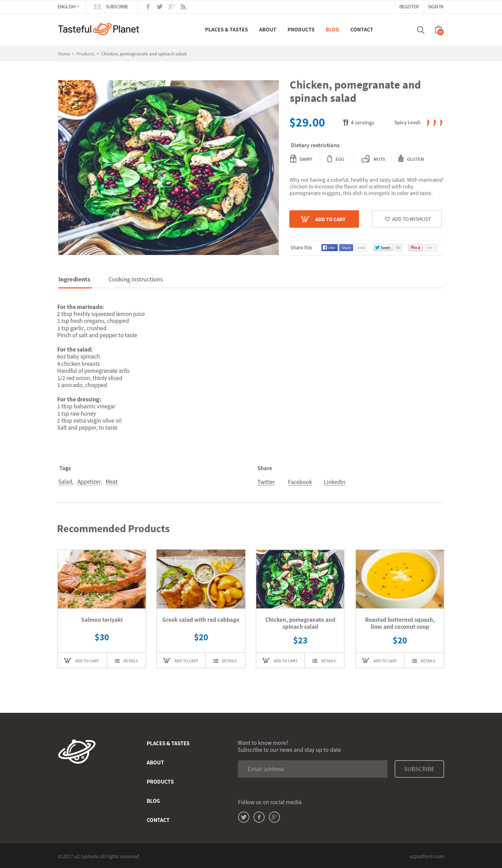Click the Pin it share button
The image size is (502, 868).
416,248
